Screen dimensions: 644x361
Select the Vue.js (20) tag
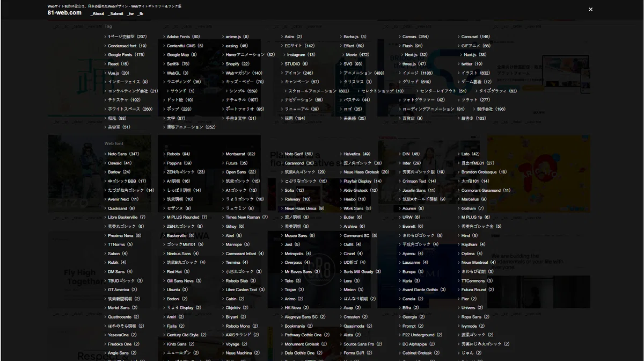coord(118,73)
